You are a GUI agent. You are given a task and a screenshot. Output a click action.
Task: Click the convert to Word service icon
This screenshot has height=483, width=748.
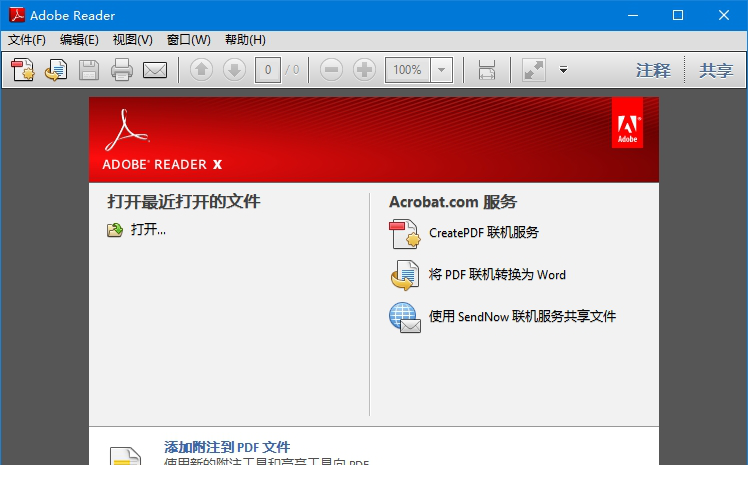pyautogui.click(x=405, y=275)
